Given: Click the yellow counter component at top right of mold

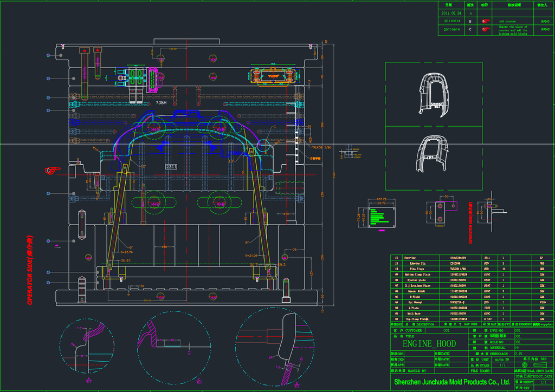Looking at the screenshot, I should [273, 76].
